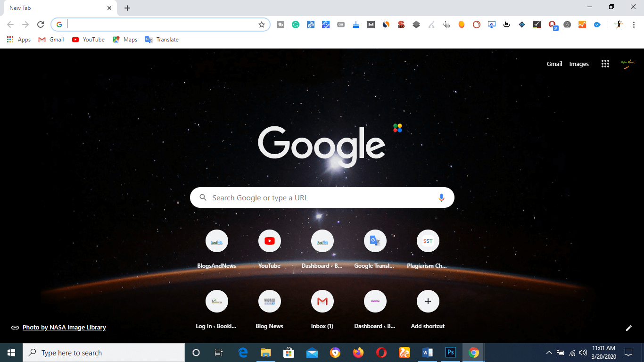The width and height of the screenshot is (644, 362).
Task: Open File Explorer from the taskbar
Action: coord(266,353)
